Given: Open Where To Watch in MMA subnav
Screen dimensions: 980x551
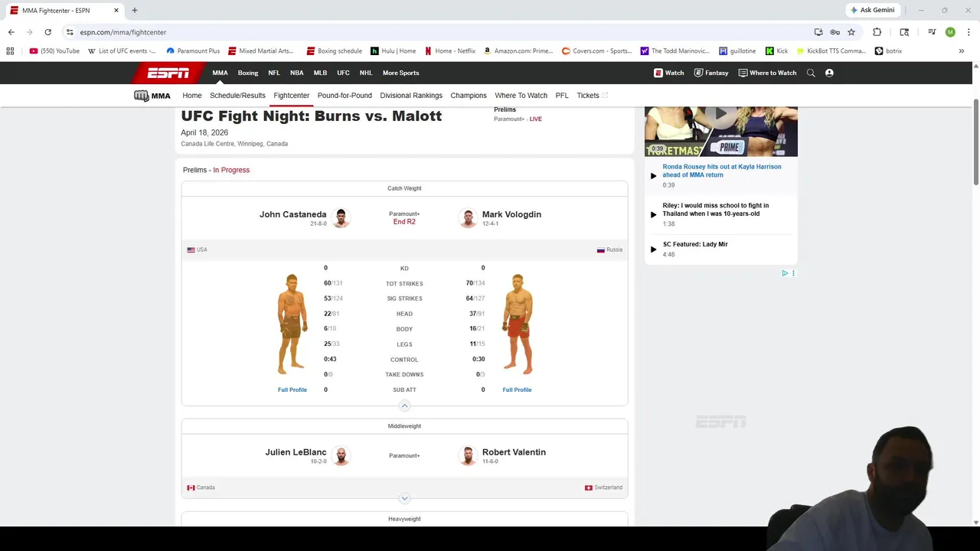Looking at the screenshot, I should tap(521, 96).
